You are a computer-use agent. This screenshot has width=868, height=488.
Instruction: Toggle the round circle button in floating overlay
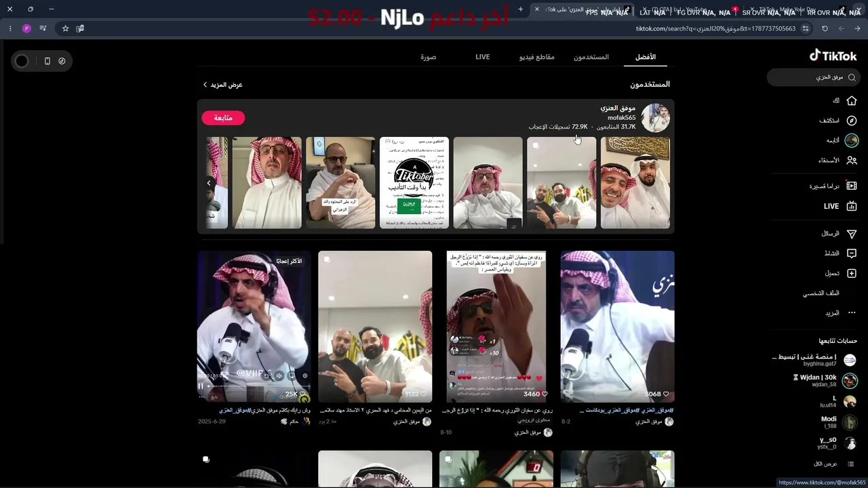coord(22,61)
